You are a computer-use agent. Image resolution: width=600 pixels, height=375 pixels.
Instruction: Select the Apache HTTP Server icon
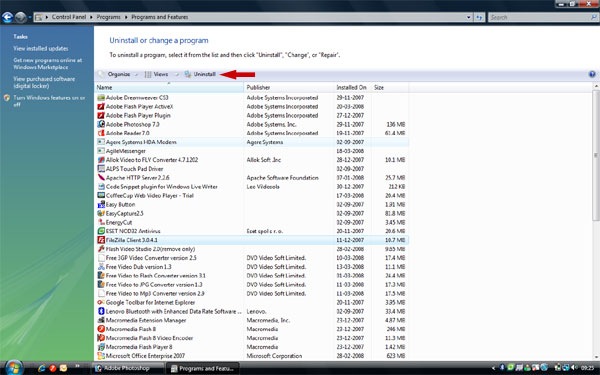point(101,178)
